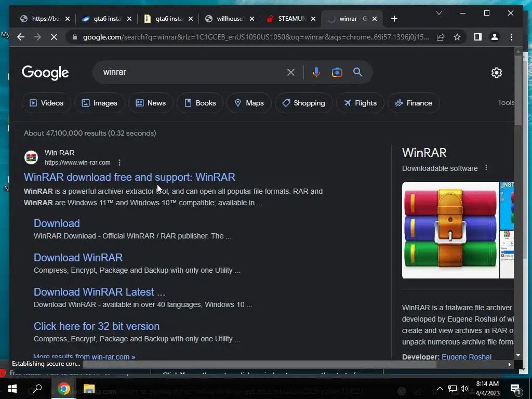Viewport: 532px width, 399px height.
Task: Close the willhouse tab
Action: pos(252,19)
